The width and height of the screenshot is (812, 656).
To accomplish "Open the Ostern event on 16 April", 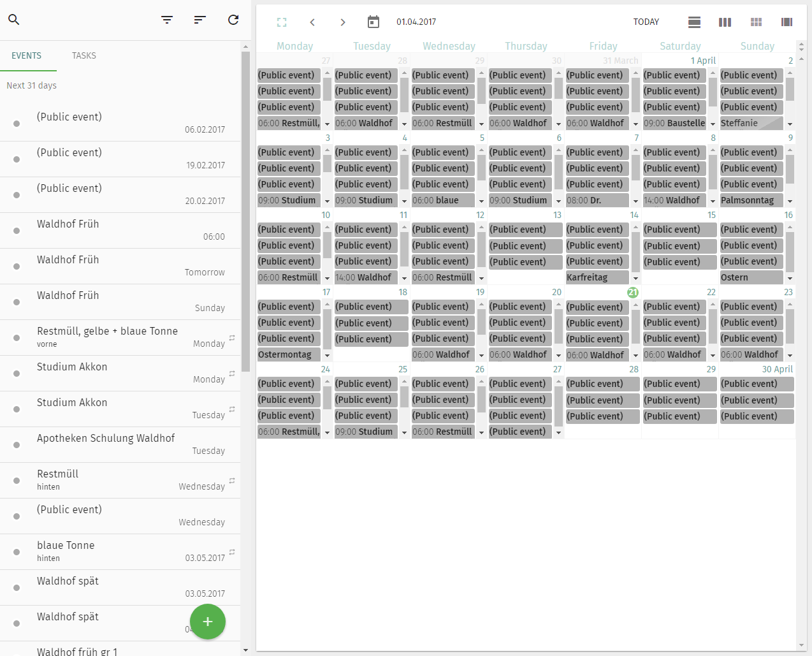I will pyautogui.click(x=751, y=277).
